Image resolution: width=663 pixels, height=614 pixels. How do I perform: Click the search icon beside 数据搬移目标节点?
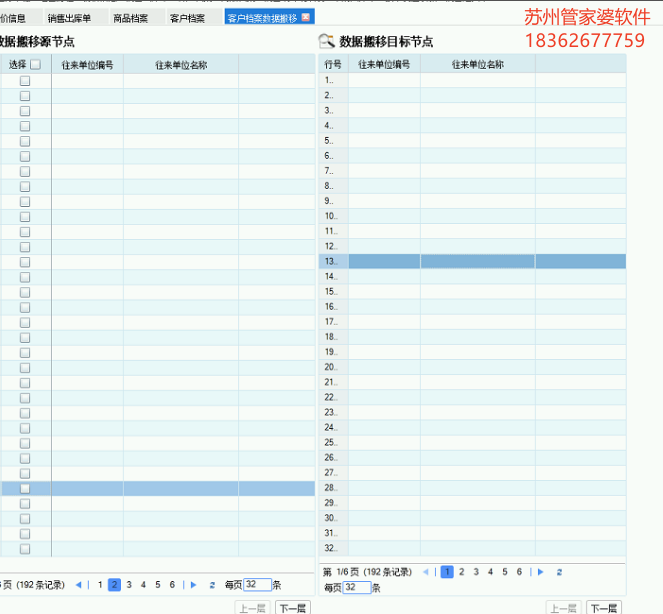[x=327, y=41]
